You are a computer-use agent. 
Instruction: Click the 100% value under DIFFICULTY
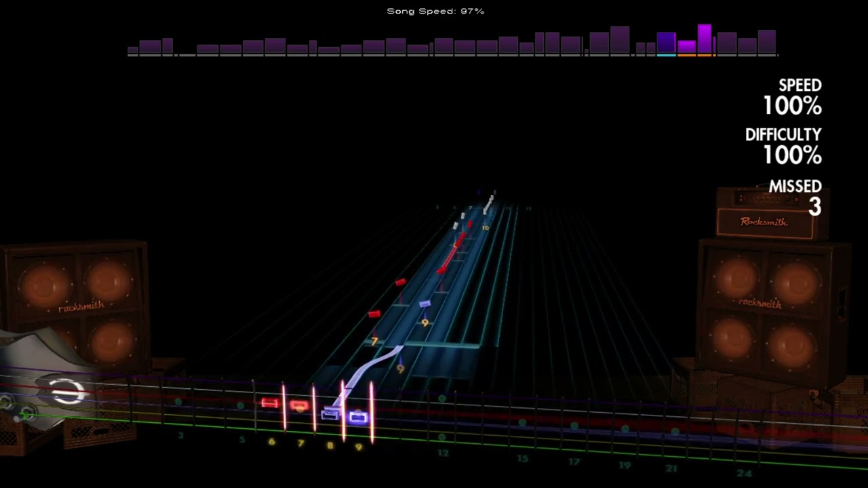792,155
